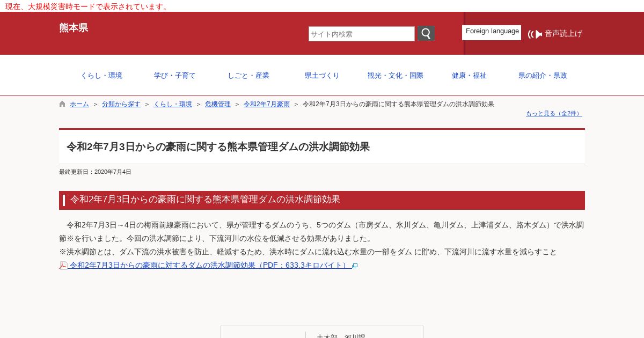Open the 県土づくり menu
Image resolution: width=644 pixels, height=338 pixels.
click(x=322, y=76)
